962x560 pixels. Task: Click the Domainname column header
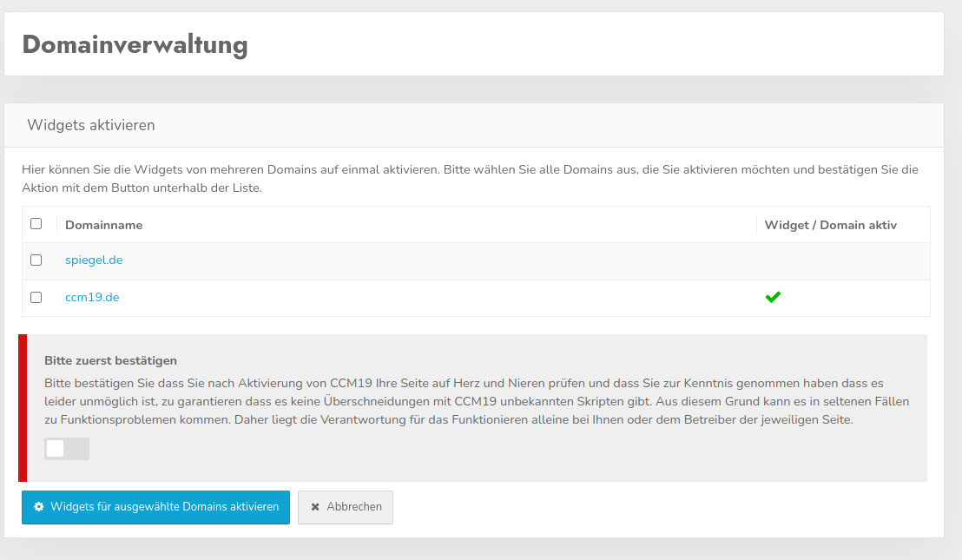[104, 225]
